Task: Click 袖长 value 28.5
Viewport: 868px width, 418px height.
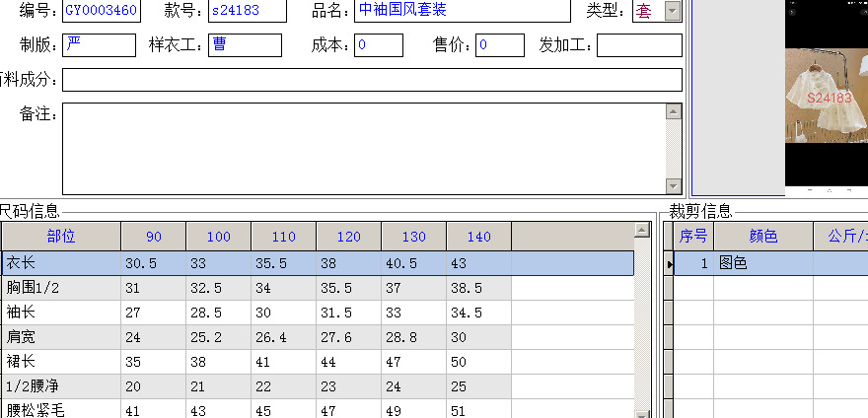Action: (219, 313)
